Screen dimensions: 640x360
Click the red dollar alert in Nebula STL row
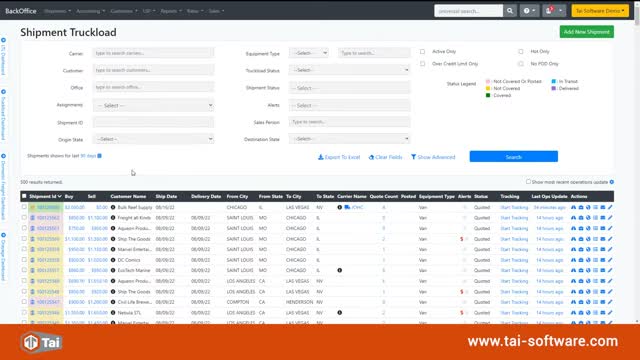tap(462, 313)
